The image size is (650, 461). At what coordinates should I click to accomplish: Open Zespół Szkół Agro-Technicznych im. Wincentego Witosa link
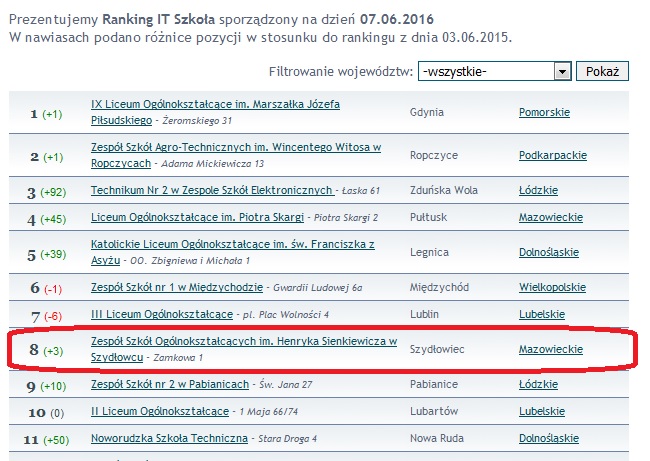(236, 155)
